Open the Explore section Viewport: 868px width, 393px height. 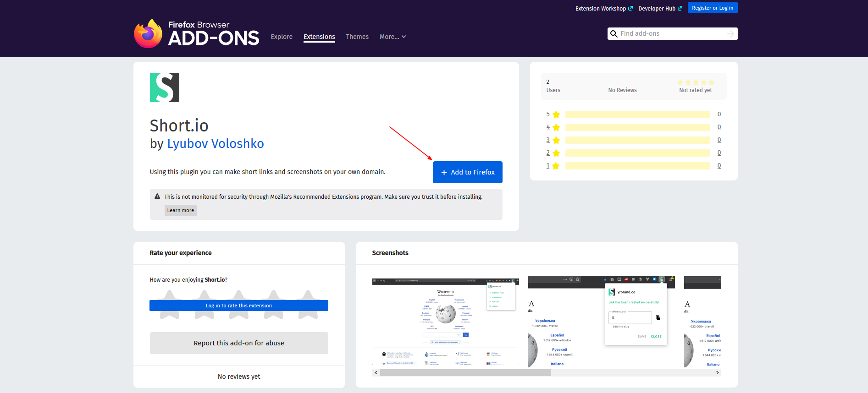click(x=282, y=37)
